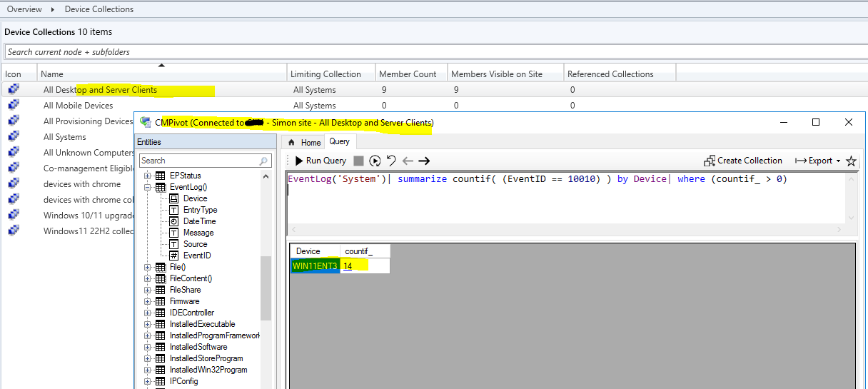Click the query text editor
The image size is (868, 389).
(x=566, y=198)
